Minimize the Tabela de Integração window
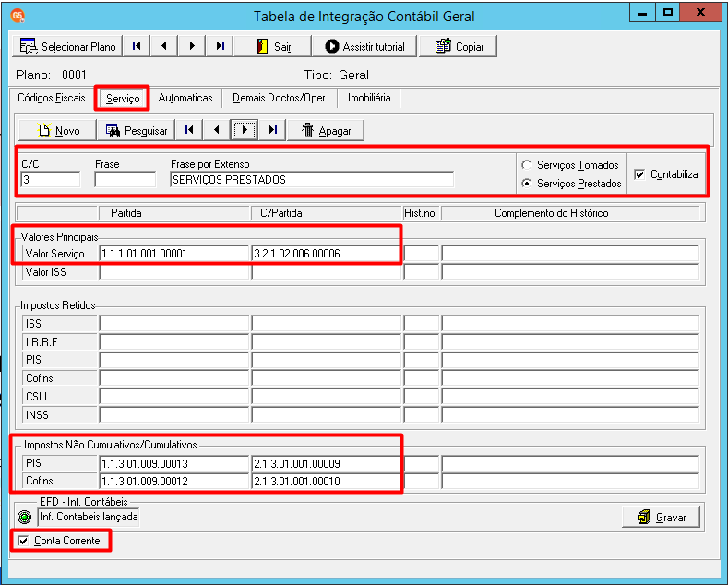This screenshot has width=728, height=585. coord(642,13)
